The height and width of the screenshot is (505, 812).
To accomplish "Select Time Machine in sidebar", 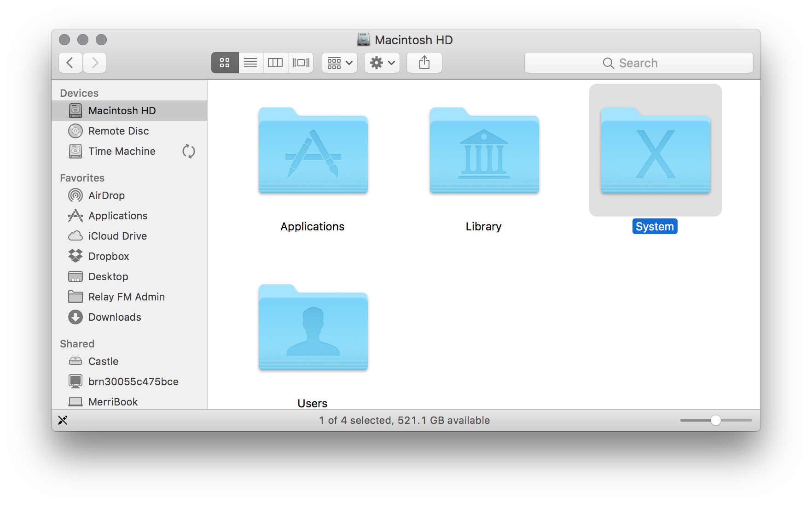I will [129, 151].
